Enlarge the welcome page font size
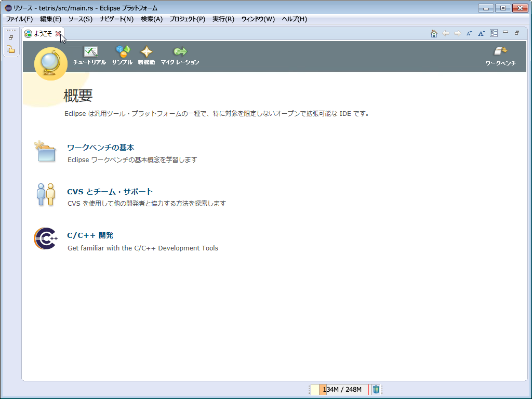Screen dimensions: 532x399 point(481,33)
